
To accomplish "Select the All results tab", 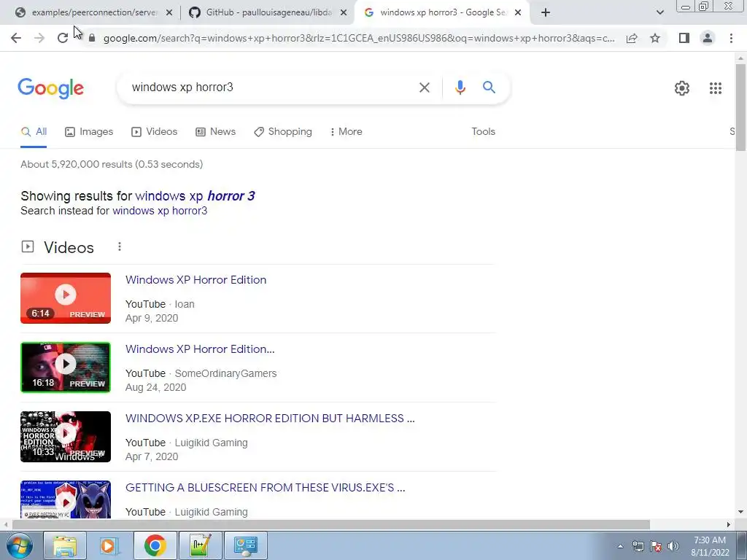I will (x=34, y=132).
